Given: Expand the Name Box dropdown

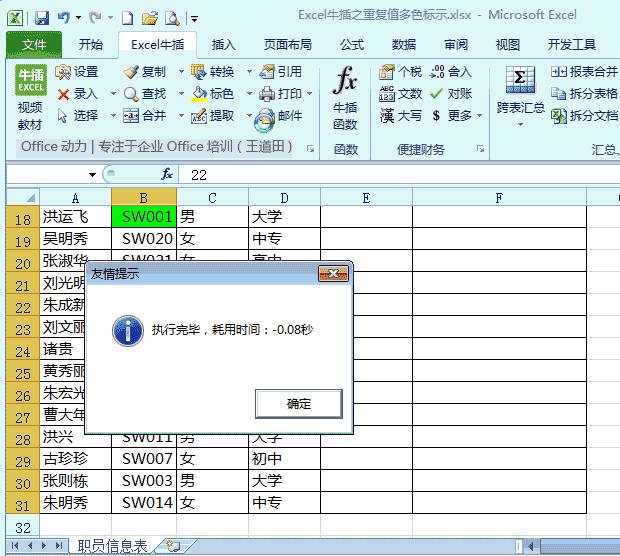Looking at the screenshot, I should [93, 175].
